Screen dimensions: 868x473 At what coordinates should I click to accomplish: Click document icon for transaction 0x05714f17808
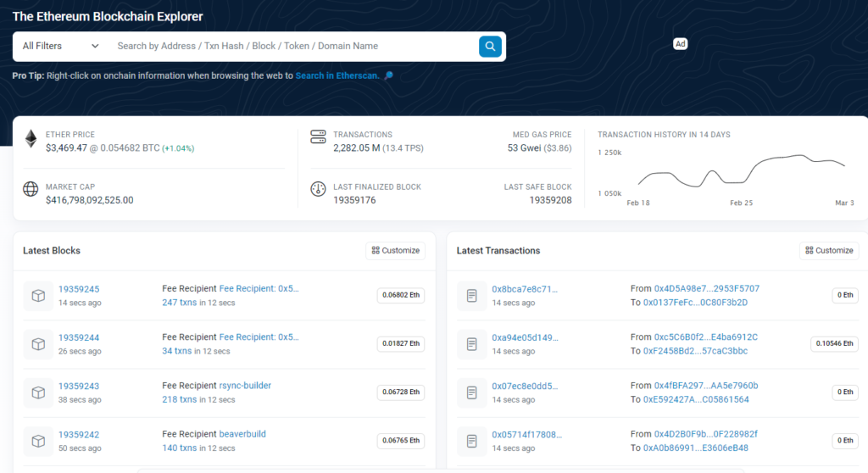471,441
